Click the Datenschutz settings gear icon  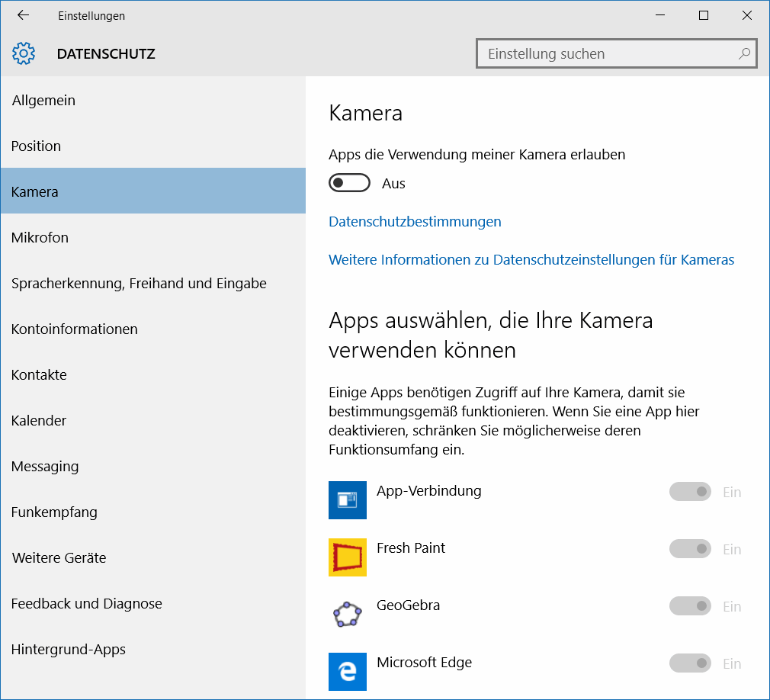(24, 54)
